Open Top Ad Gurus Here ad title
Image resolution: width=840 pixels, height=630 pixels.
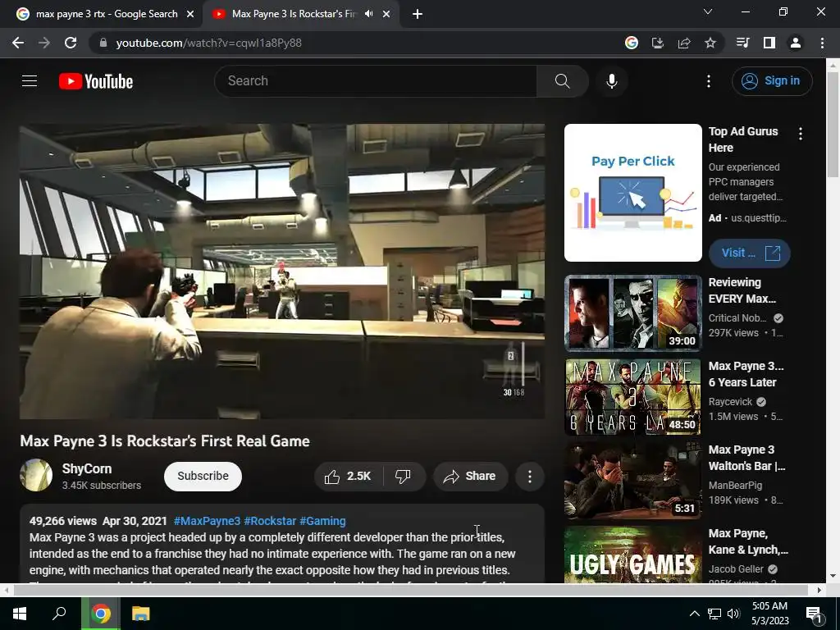[743, 139]
